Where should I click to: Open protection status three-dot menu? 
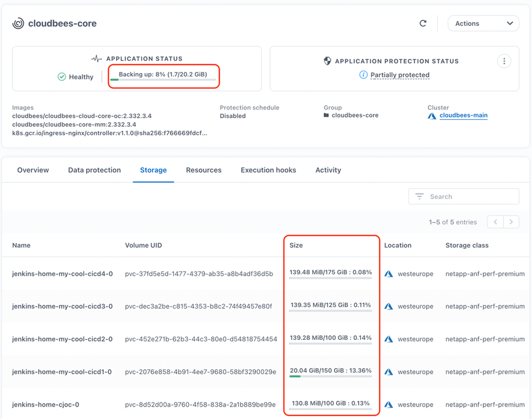point(504,61)
